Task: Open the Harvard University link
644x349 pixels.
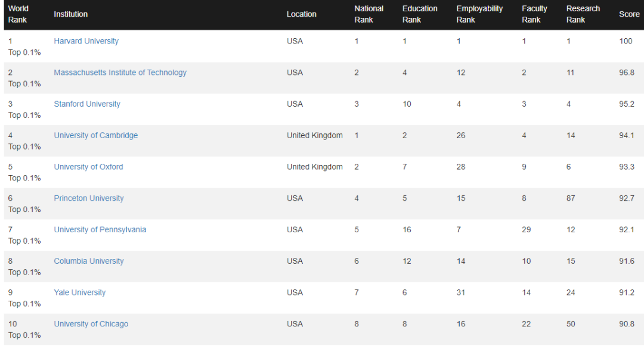Action: pos(86,41)
